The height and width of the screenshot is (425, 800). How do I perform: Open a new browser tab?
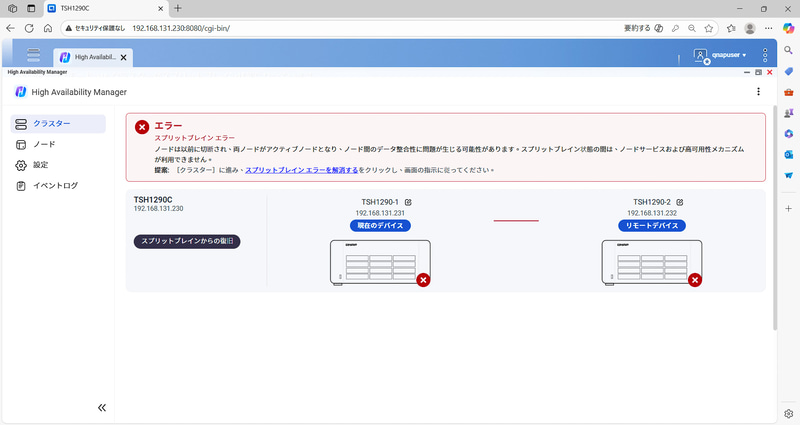point(178,8)
